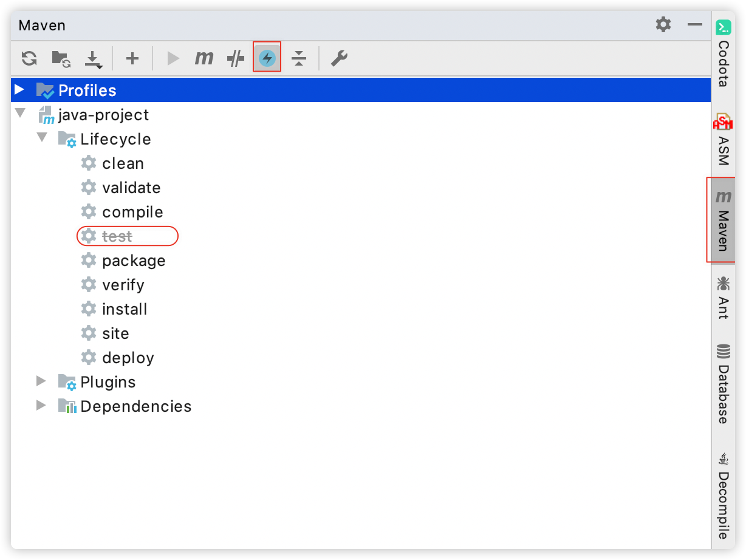Select the java-project module icon
The height and width of the screenshot is (560, 746).
coord(46,115)
